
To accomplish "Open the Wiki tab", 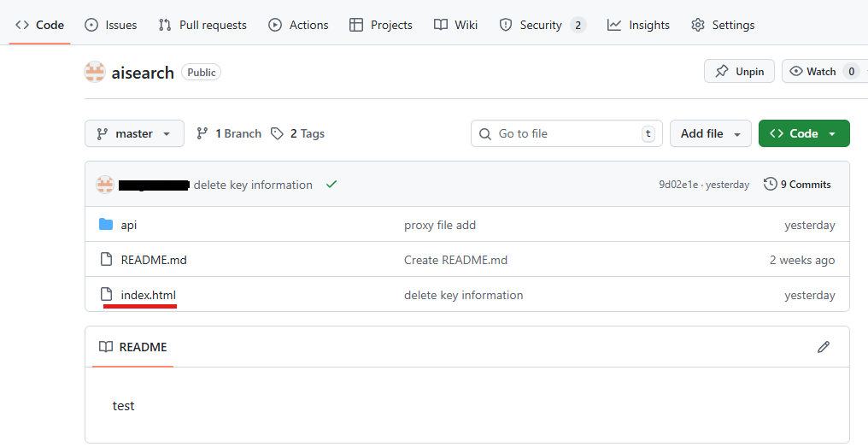I will [455, 25].
